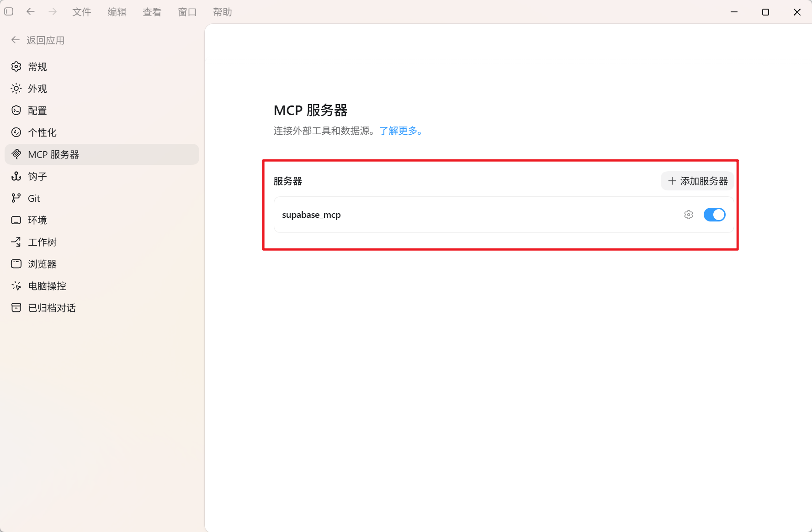Screen dimensions: 812x532
Task: Select the 个性化 settings label
Action: [42, 132]
